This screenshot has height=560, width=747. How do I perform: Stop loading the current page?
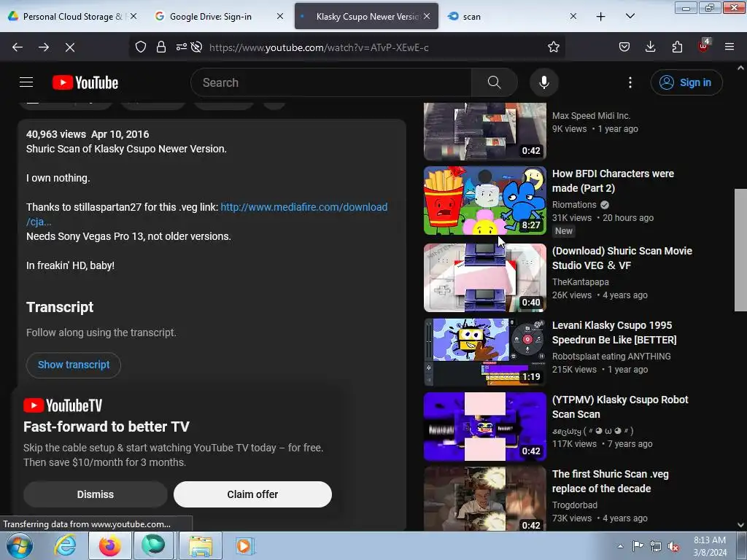click(x=70, y=47)
